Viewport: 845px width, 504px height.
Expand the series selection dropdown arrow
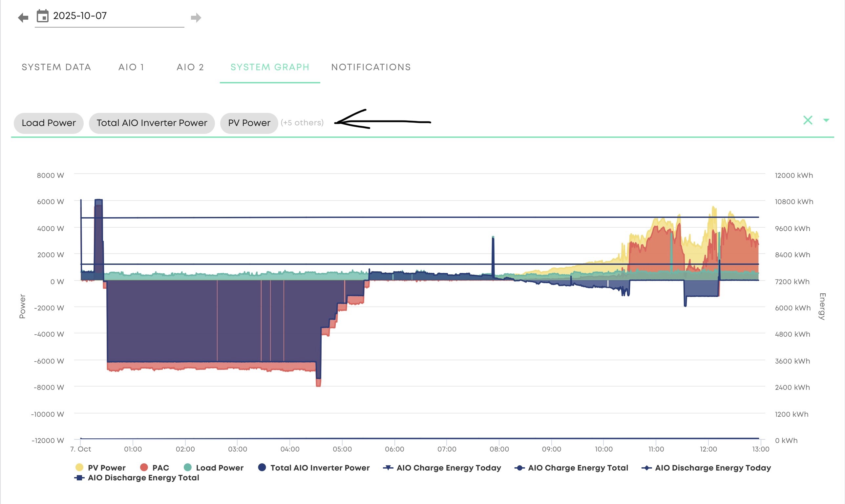[826, 120]
